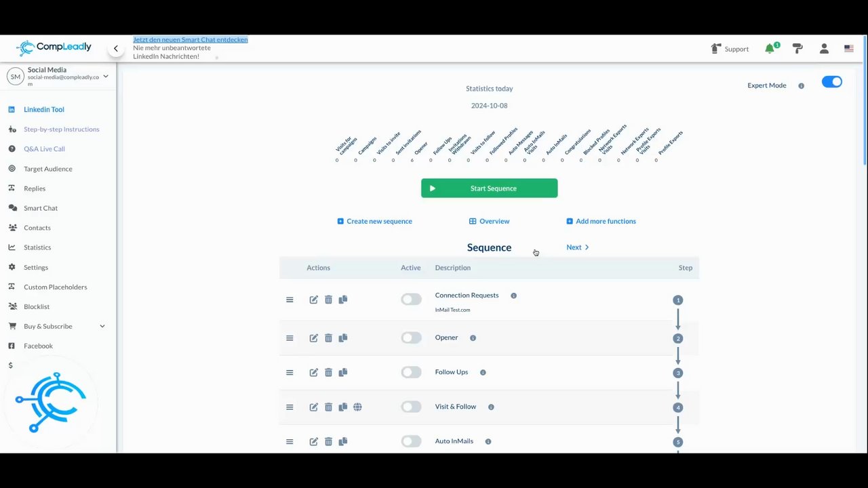Collapse the sidebar with the back chevron
This screenshot has height=488, width=868.
click(116, 49)
